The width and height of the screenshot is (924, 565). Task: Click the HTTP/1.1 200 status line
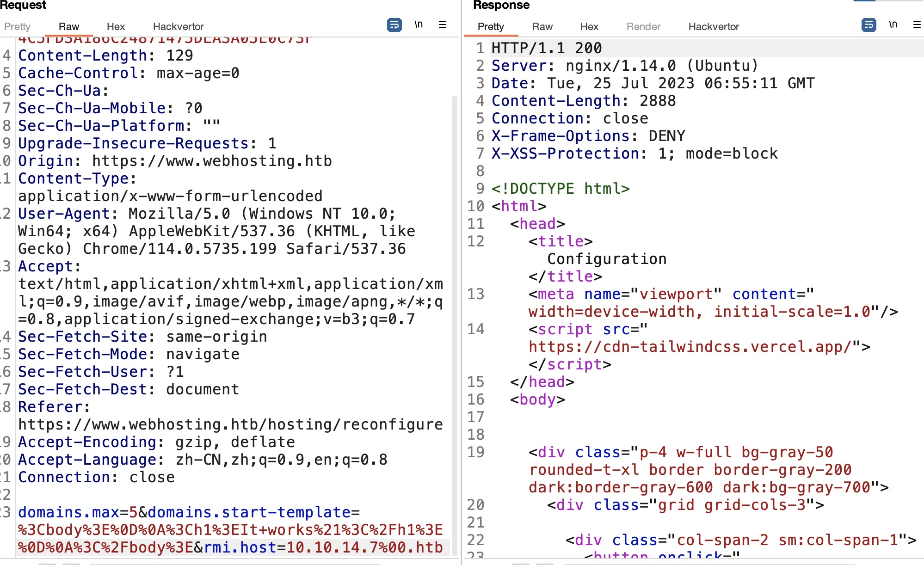pos(547,48)
